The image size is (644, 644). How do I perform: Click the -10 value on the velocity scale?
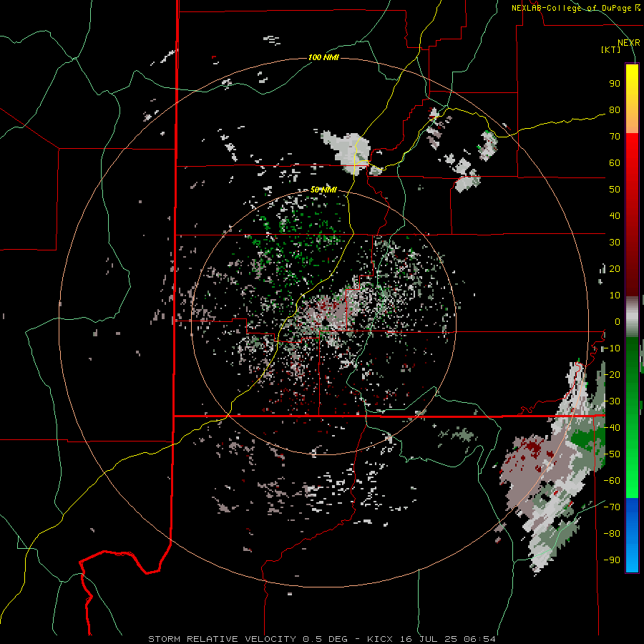[612, 348]
